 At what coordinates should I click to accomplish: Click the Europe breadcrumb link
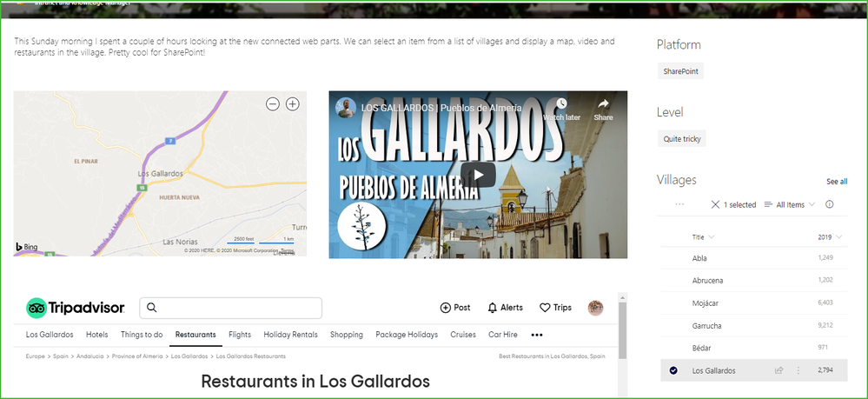[x=35, y=356]
